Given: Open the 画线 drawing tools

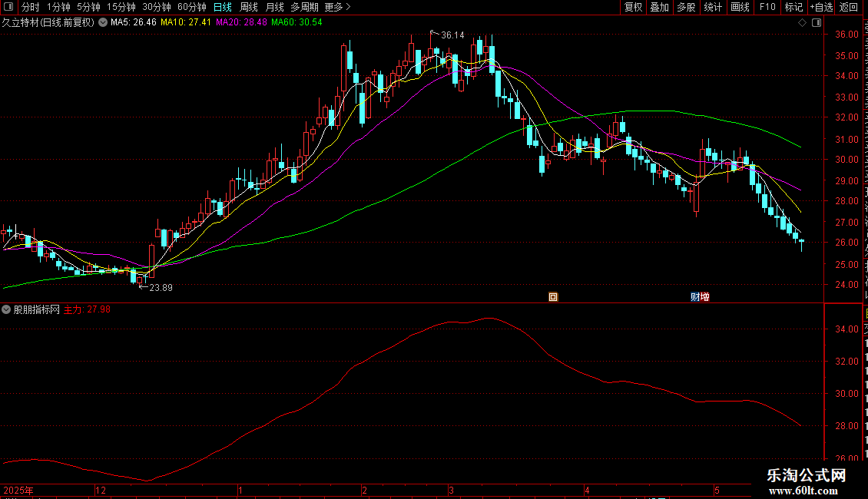Looking at the screenshot, I should (740, 7).
